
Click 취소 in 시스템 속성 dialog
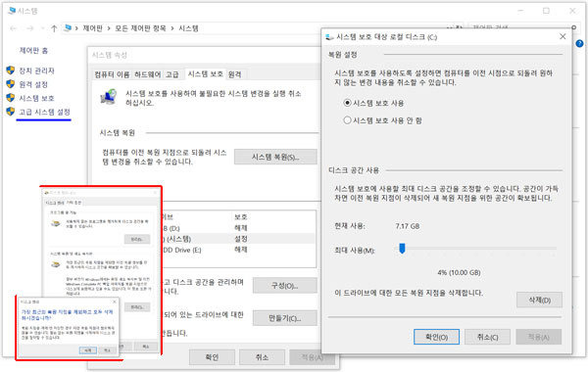pos(262,357)
